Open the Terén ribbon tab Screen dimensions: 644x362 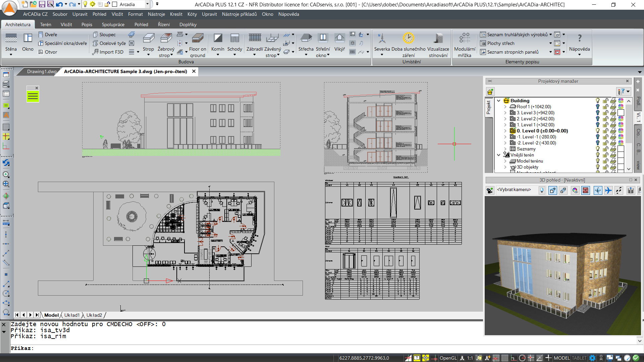point(46,24)
